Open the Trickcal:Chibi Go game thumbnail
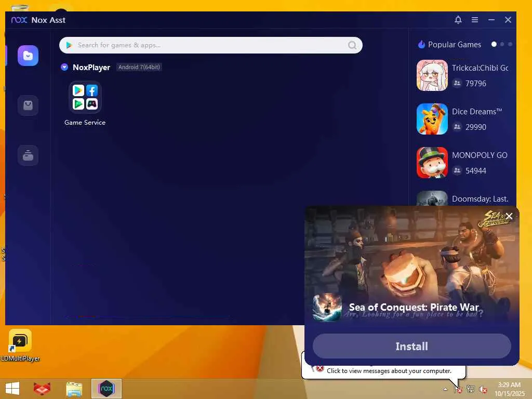Screen dimensions: 532x399 point(432,75)
